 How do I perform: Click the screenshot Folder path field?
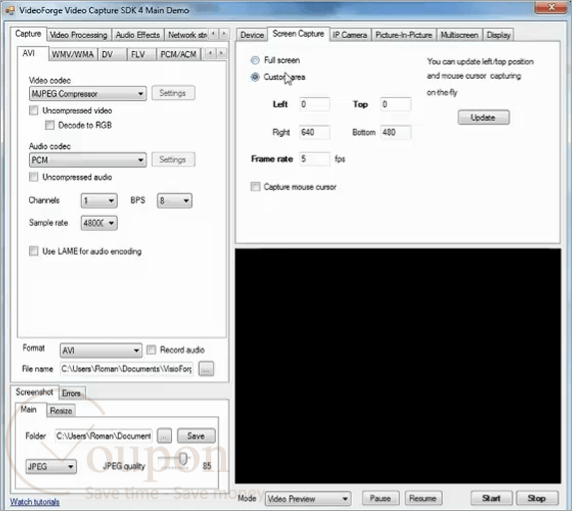coord(104,436)
